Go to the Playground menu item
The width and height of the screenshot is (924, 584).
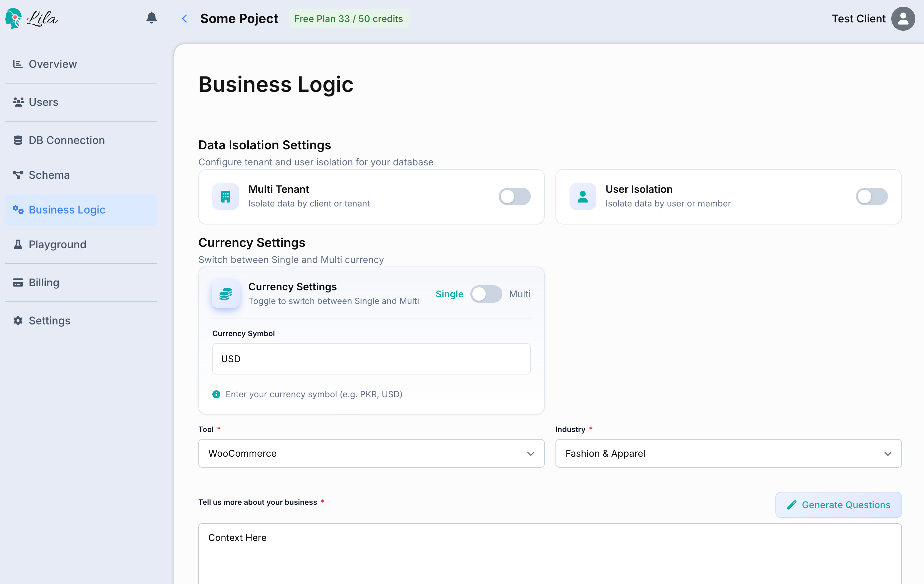point(57,245)
